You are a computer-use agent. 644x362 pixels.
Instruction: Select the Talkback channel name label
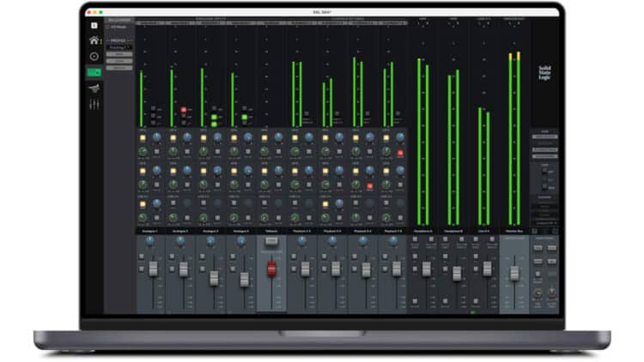coord(271,232)
